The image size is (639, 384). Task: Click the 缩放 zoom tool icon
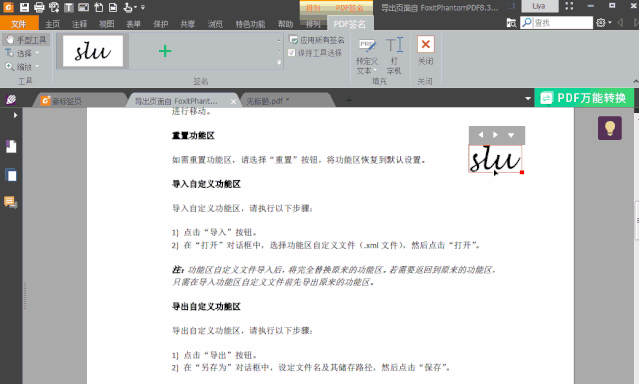coord(9,66)
